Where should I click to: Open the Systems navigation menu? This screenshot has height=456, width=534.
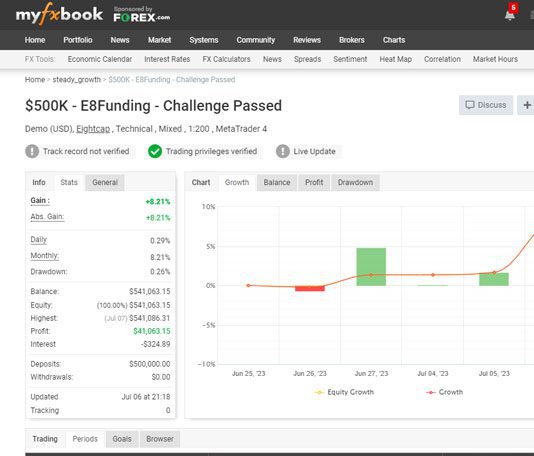(x=204, y=40)
